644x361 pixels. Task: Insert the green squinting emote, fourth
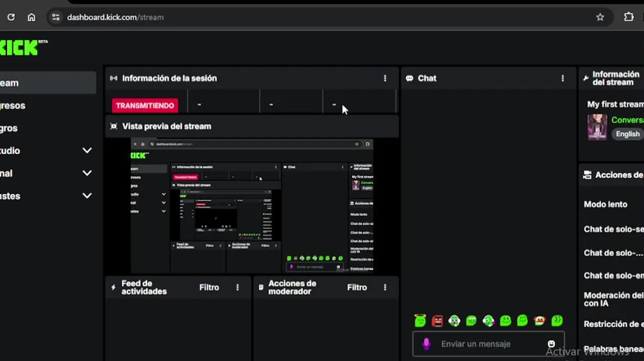point(471,320)
